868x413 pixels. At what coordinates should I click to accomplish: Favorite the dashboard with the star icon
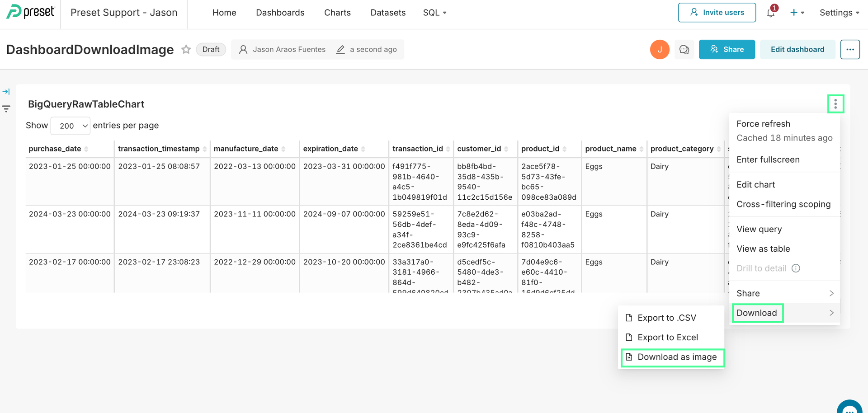186,49
